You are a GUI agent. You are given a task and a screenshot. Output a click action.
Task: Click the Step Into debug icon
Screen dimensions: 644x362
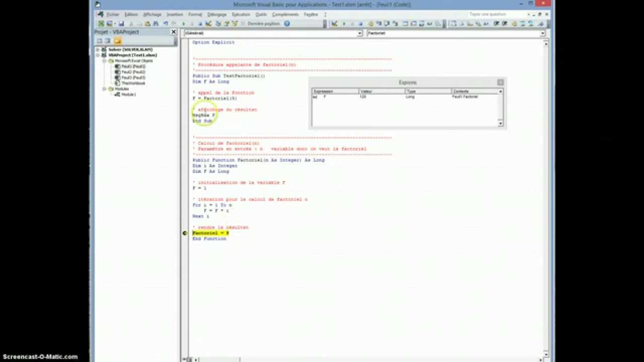coord(379,24)
